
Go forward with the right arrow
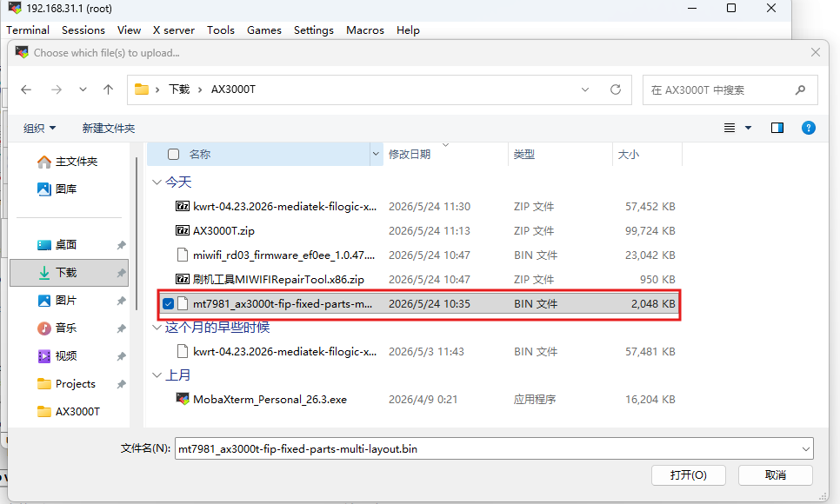(57, 90)
